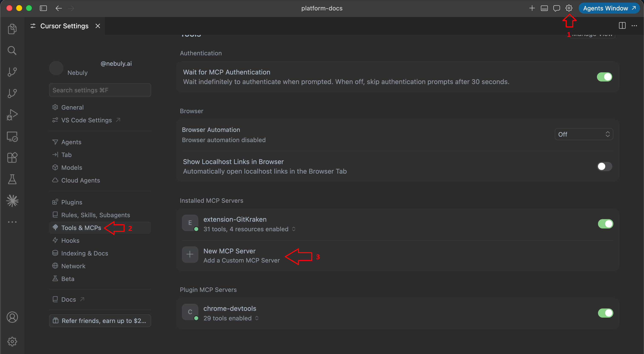The width and height of the screenshot is (644, 354).
Task: Open the Testing flask icon
Action: tap(12, 179)
